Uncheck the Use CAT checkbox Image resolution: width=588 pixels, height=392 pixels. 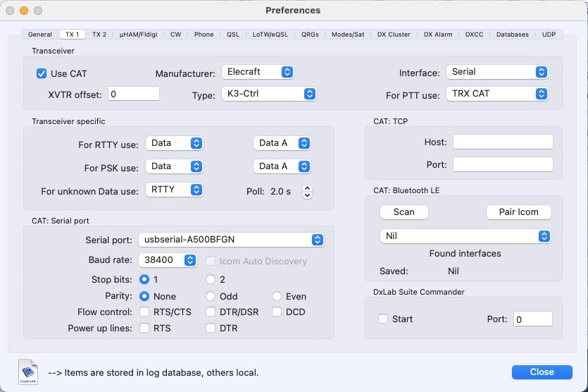pyautogui.click(x=42, y=73)
